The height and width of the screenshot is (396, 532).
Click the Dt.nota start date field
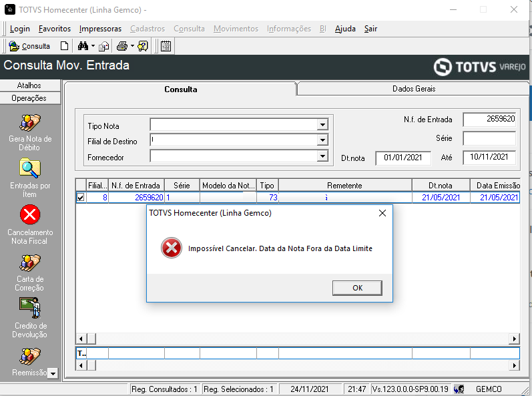click(x=403, y=158)
